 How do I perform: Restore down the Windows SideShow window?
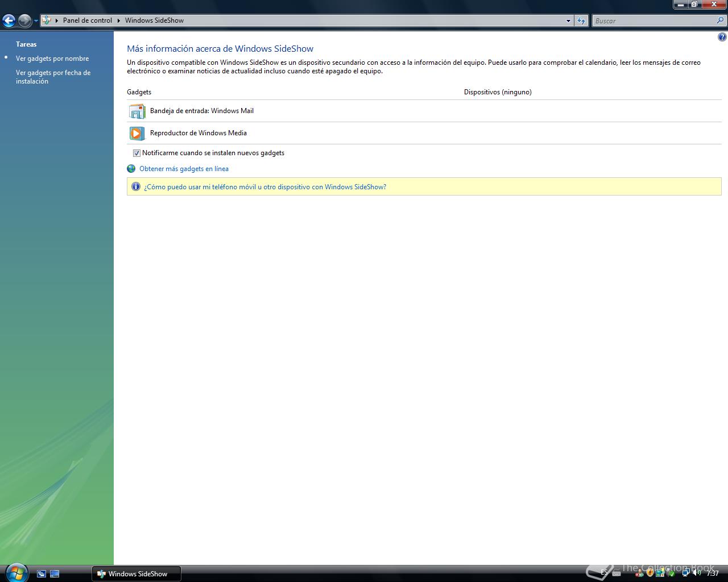click(x=694, y=5)
